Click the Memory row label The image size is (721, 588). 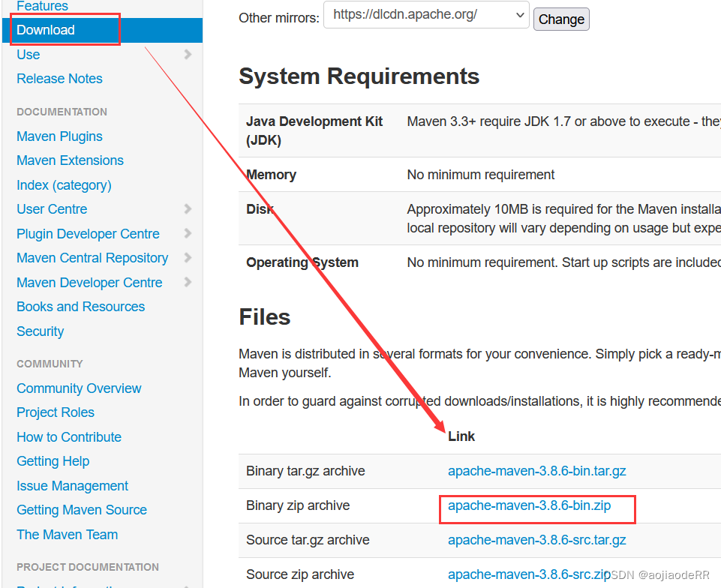(x=272, y=175)
